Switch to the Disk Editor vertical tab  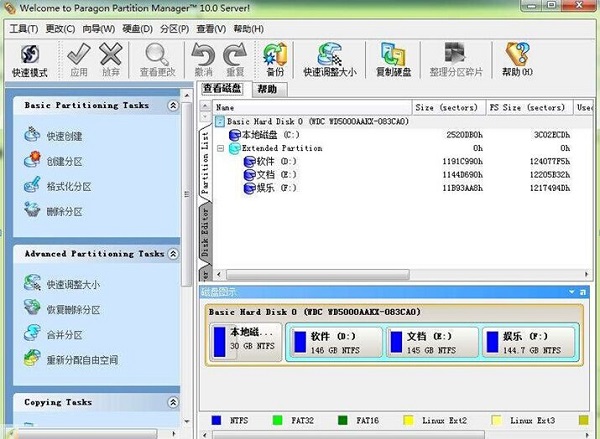206,230
